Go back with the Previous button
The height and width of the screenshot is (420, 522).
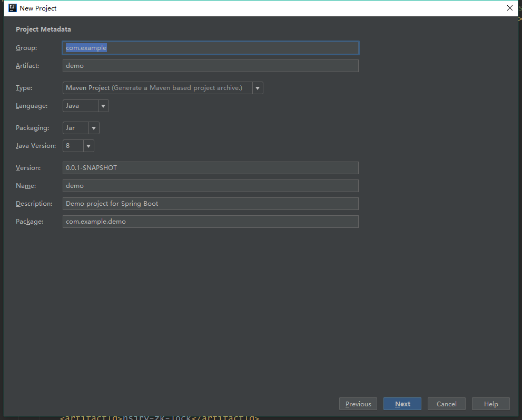click(358, 404)
